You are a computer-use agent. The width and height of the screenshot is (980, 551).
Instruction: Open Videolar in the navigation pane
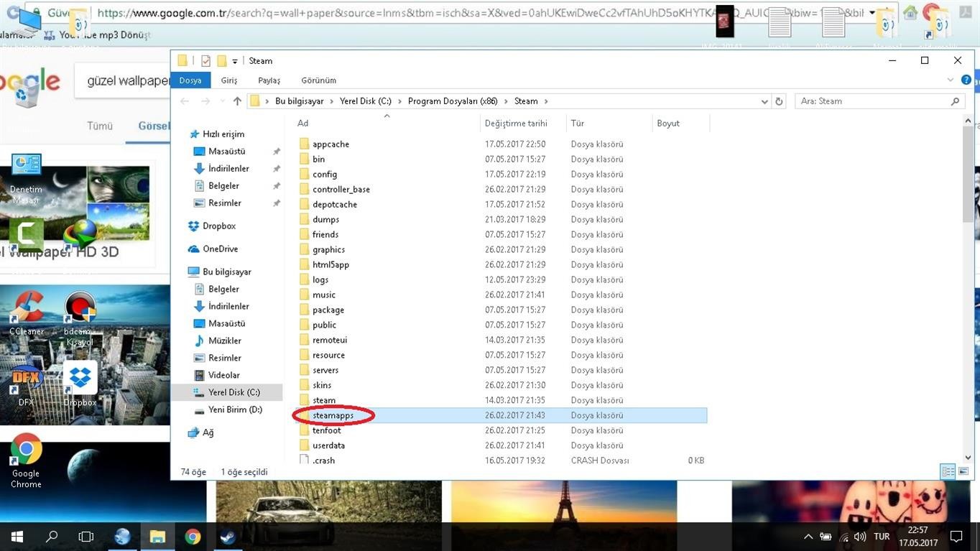click(x=217, y=375)
